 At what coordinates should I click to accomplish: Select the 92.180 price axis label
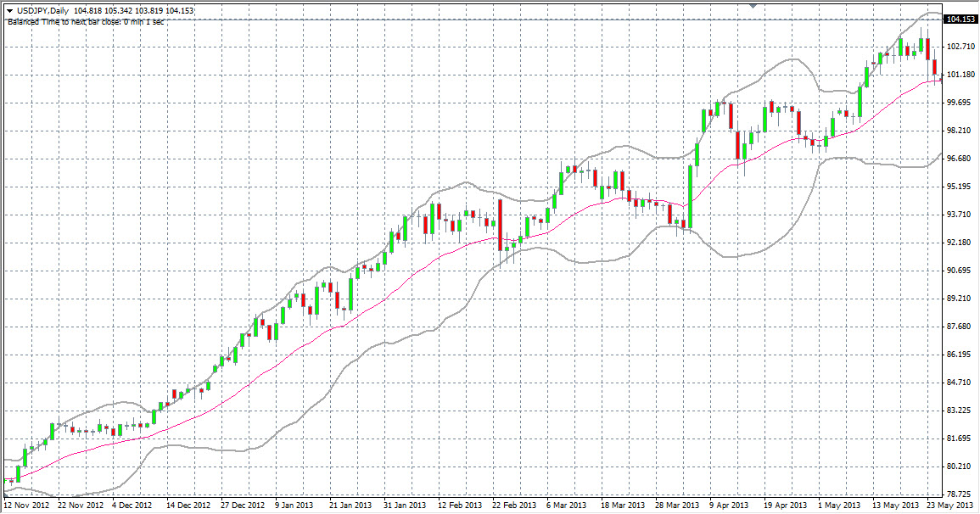(961, 243)
